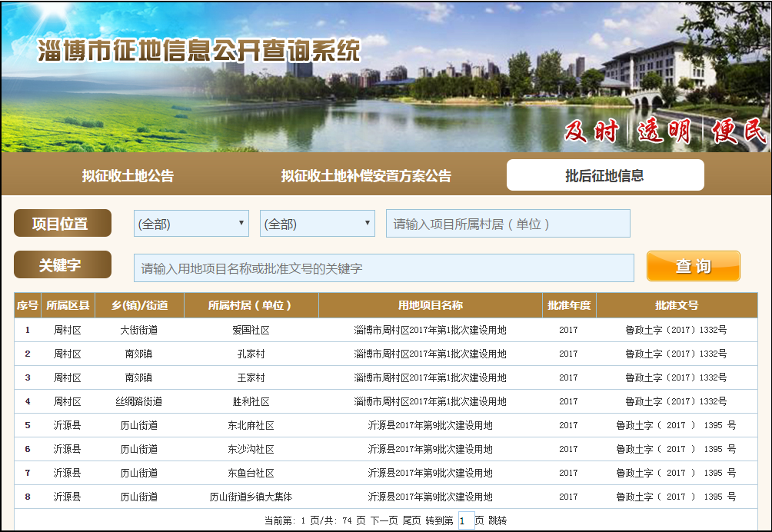Click the keyword search box for 用地项目名称
Viewport: 772px width, 532px height.
[x=383, y=268]
